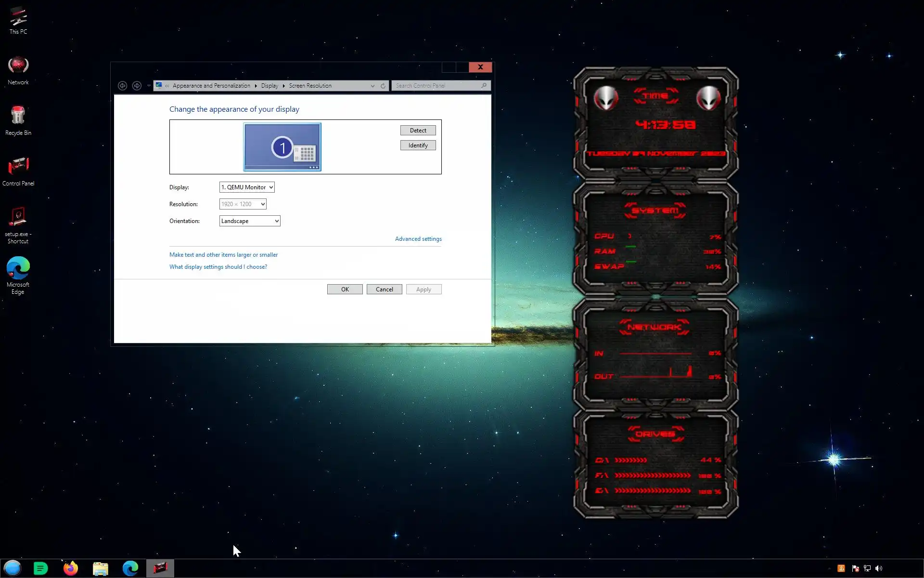Click the Forward navigation arrow
This screenshot has width=924, height=578.
[137, 86]
